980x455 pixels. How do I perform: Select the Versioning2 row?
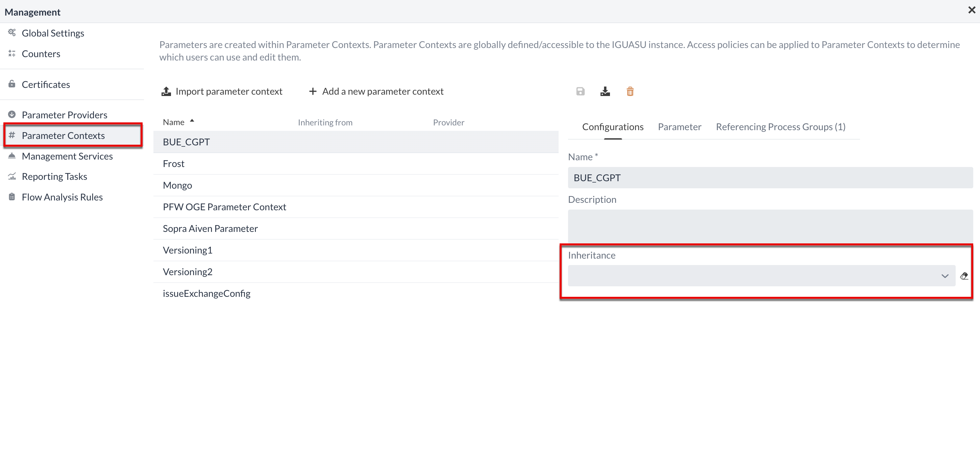pos(356,272)
